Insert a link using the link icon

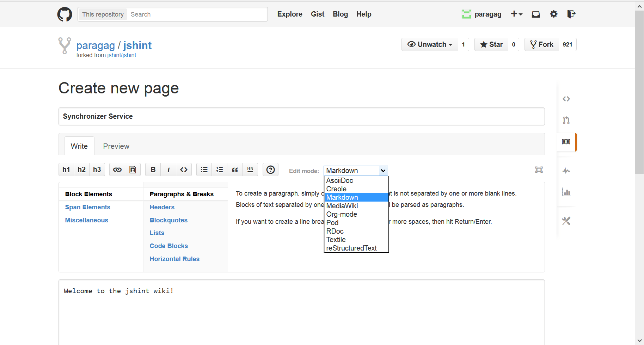tap(117, 170)
